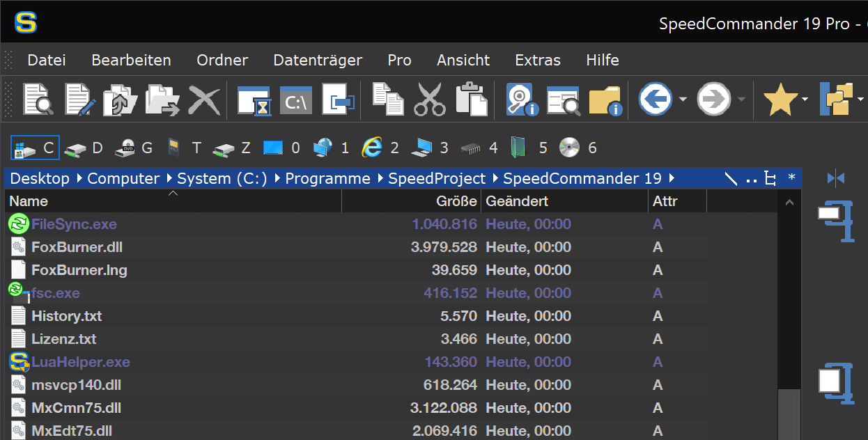Click the asterisk button in path bar
868x440 pixels.
pos(791,178)
